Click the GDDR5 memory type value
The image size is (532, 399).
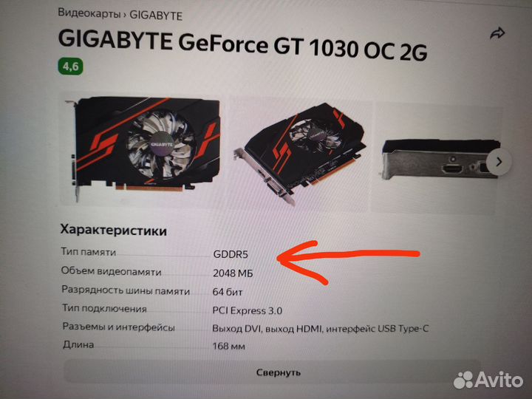tap(231, 254)
